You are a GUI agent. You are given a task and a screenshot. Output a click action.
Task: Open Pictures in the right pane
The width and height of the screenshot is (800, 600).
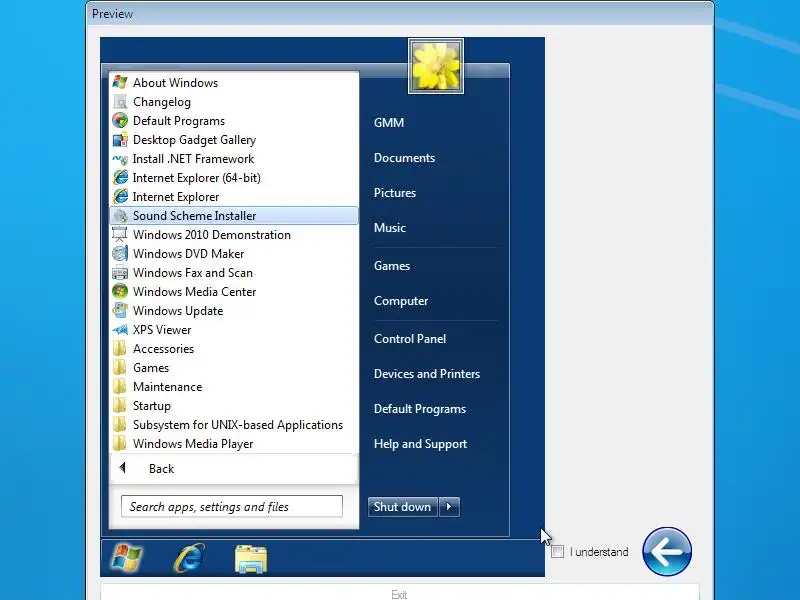395,193
